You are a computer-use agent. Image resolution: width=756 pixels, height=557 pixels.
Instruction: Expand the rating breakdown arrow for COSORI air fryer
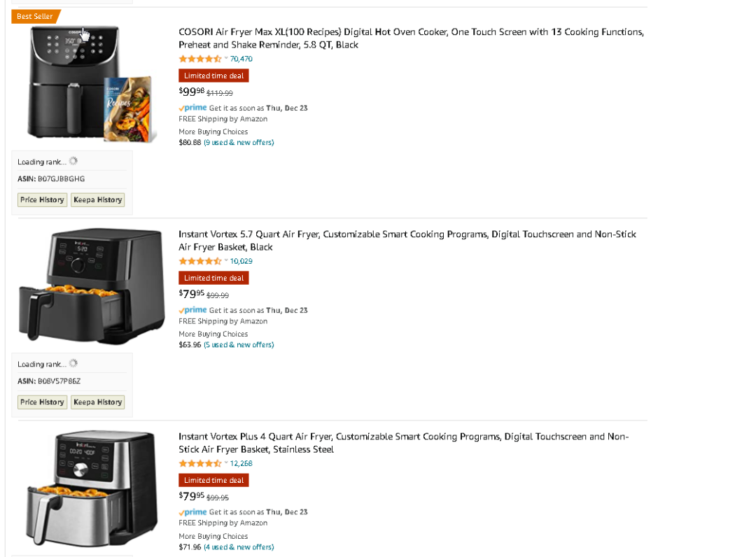226,59
